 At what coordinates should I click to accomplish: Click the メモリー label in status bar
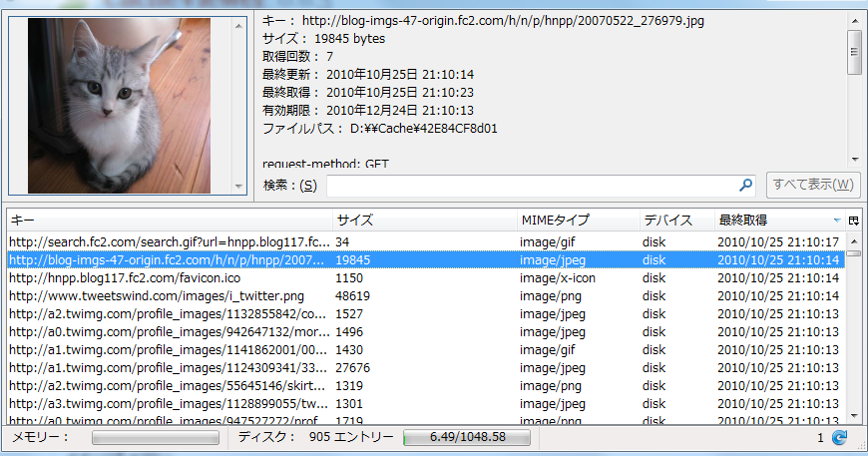(41, 437)
